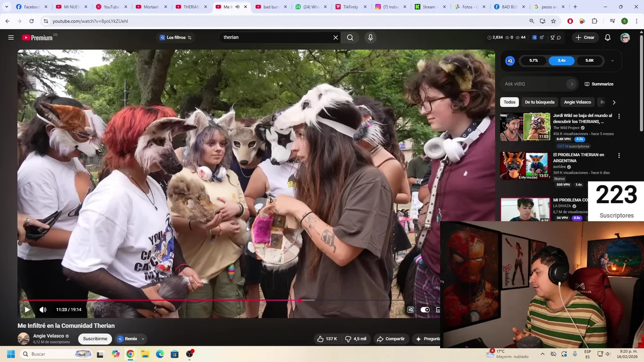Open the Angie Velasco channel name link
Viewport: 644px width, 362px height.
coord(48,336)
